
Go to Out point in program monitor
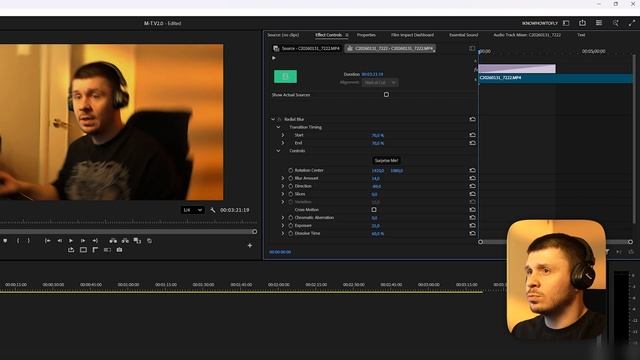[x=95, y=241]
